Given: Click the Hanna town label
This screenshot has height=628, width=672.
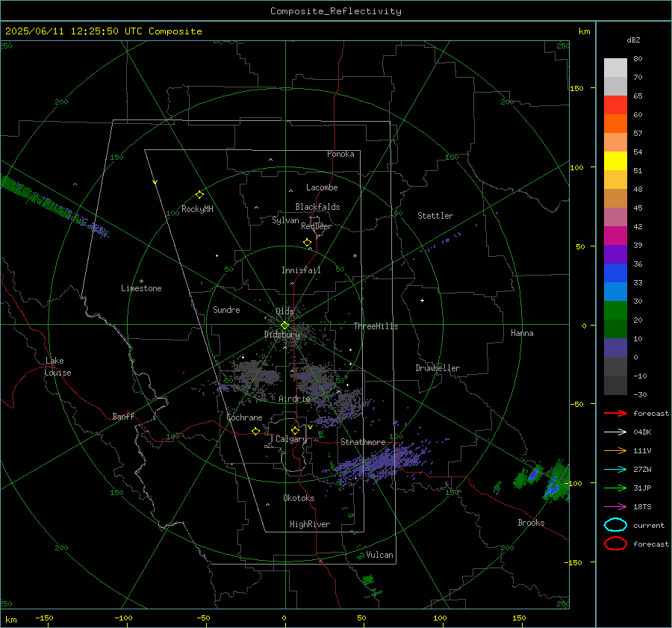Looking at the screenshot, I should pyautogui.click(x=522, y=333).
